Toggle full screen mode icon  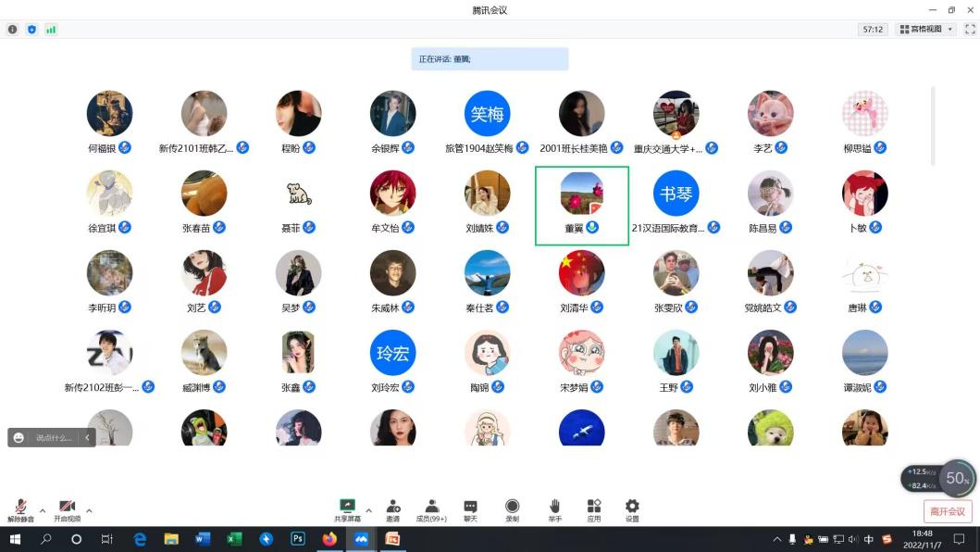[970, 30]
